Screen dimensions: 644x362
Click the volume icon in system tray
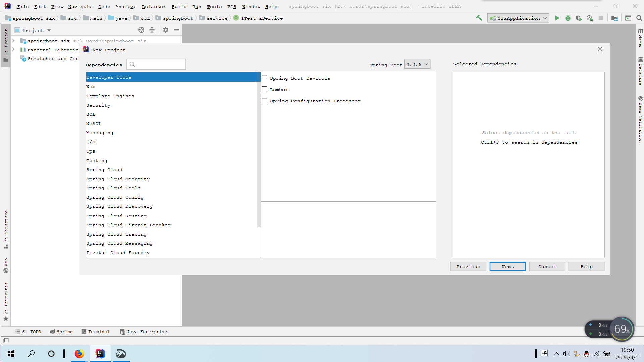click(x=566, y=354)
